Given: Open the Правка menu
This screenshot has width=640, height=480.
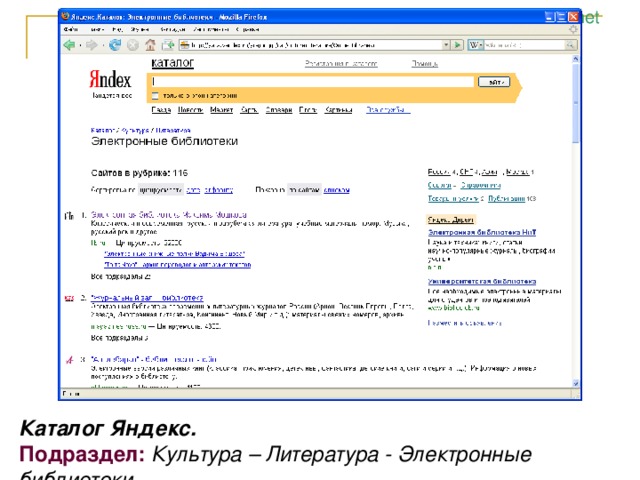Looking at the screenshot, I should [97, 29].
